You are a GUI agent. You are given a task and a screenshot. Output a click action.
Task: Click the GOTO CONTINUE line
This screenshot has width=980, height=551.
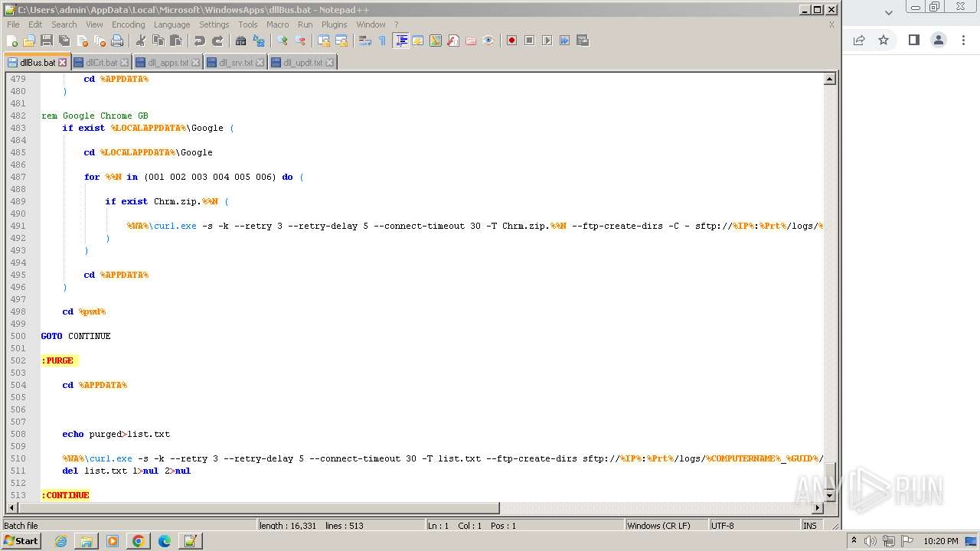tap(76, 336)
